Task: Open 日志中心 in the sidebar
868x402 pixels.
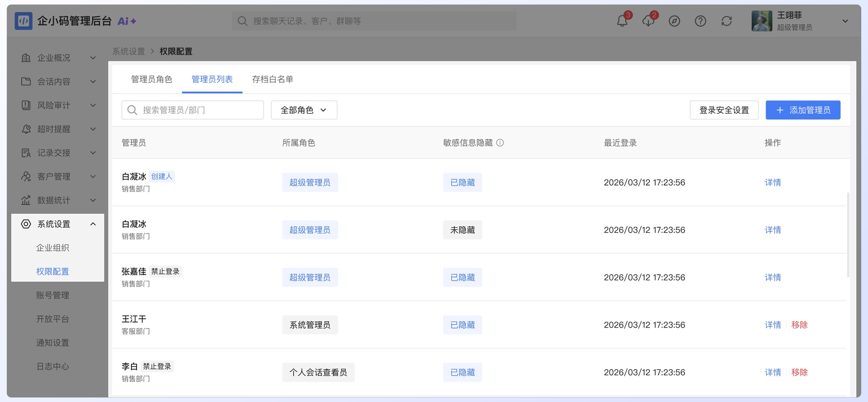Action: [x=53, y=366]
